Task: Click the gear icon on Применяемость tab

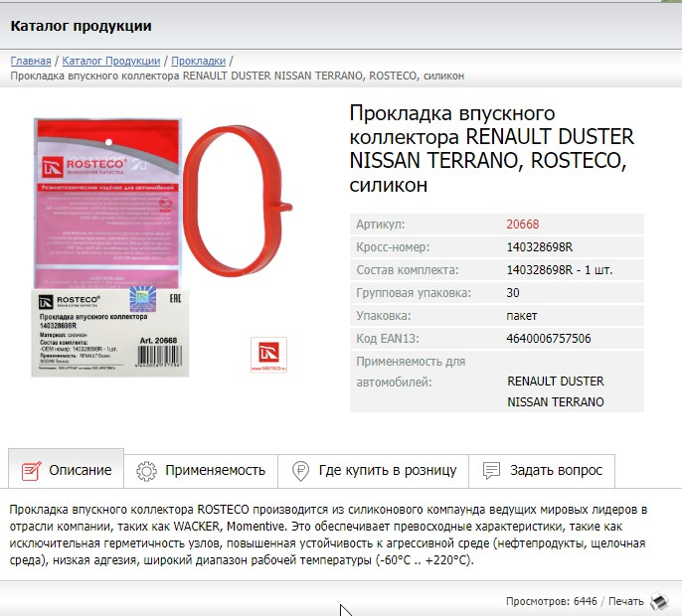Action: tap(146, 471)
